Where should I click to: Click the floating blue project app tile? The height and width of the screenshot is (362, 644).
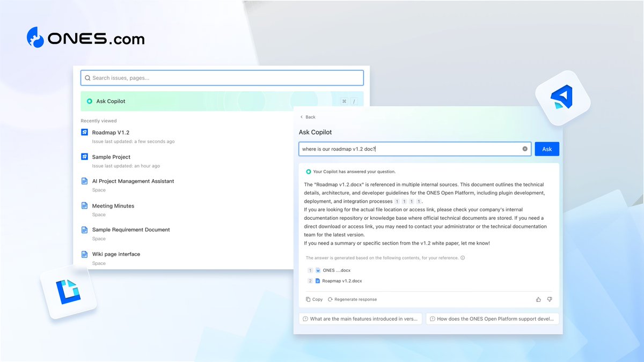click(563, 98)
